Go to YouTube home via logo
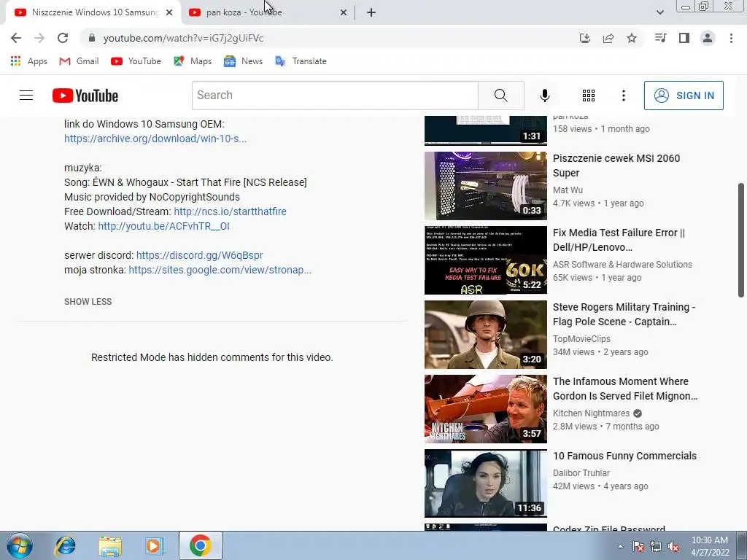The image size is (747, 560). (85, 96)
